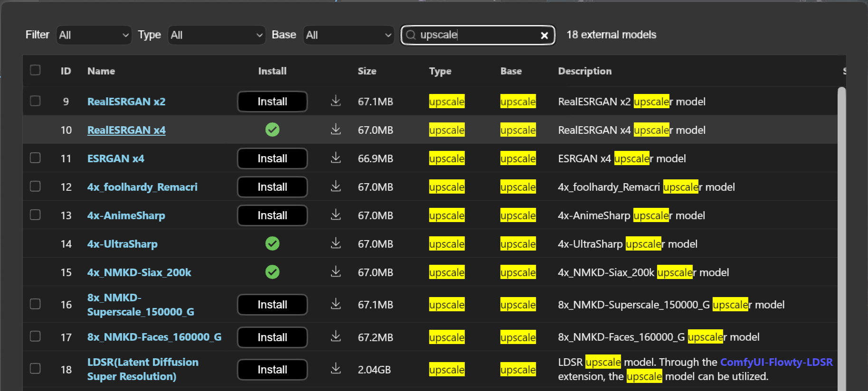868x391 pixels.
Task: Click download icon for RealESRGAN x2
Action: pyautogui.click(x=336, y=101)
